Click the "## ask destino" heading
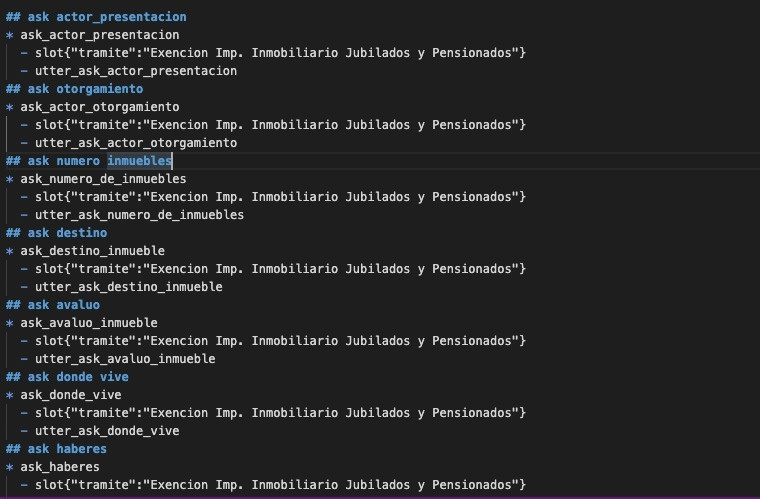The height and width of the screenshot is (499, 760). tap(57, 233)
